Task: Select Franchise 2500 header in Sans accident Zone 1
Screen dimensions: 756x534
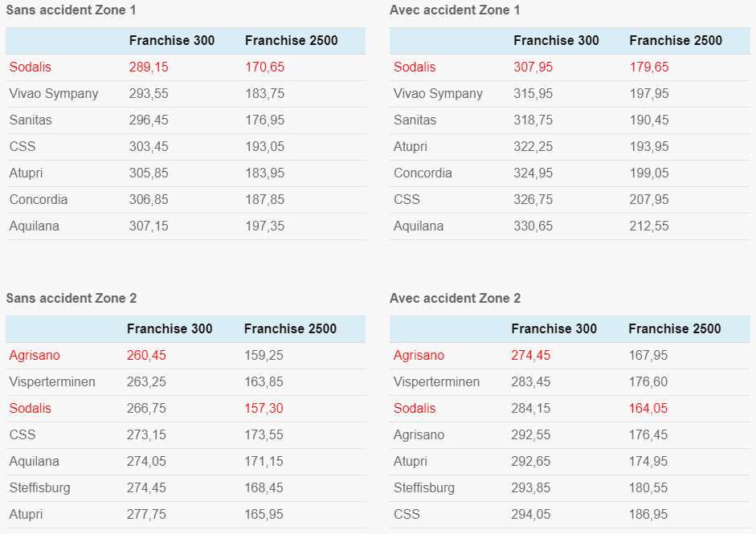Action: point(291,40)
